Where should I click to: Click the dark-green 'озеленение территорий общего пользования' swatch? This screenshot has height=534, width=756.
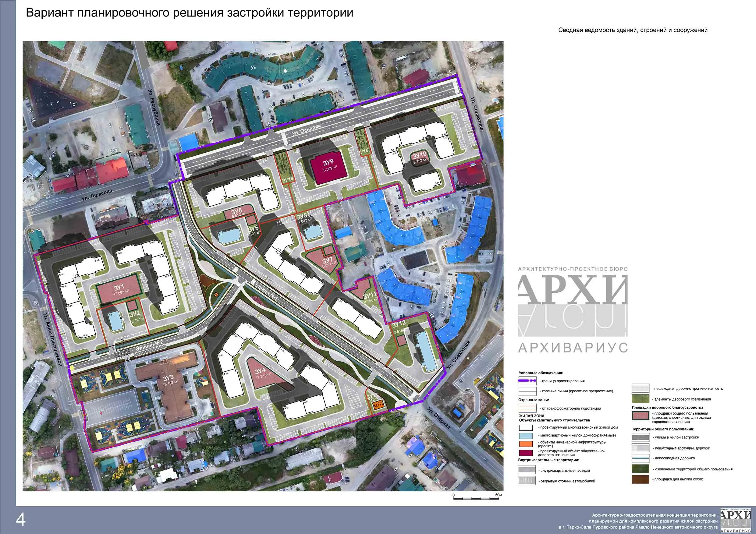coord(641,469)
